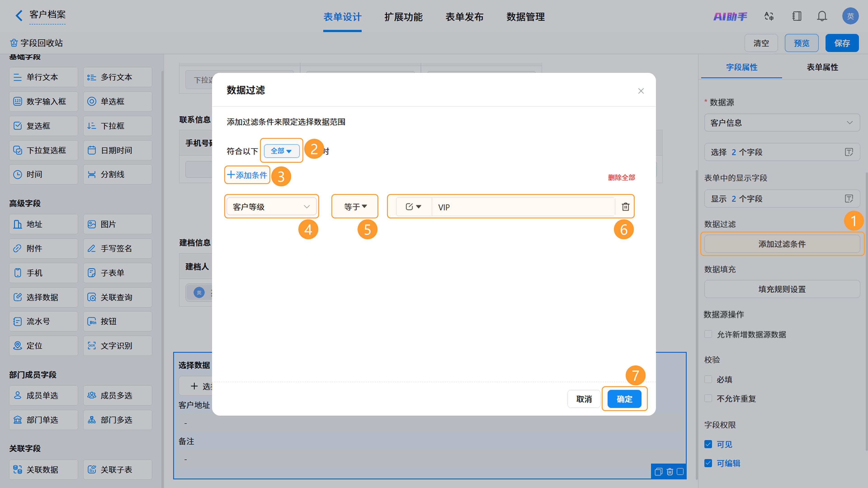The height and width of the screenshot is (488, 868).
Task: Add a 选择数据 field
Action: 43,297
